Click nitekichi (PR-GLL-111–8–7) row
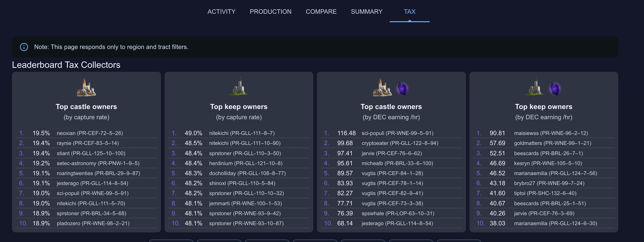 click(x=239, y=133)
